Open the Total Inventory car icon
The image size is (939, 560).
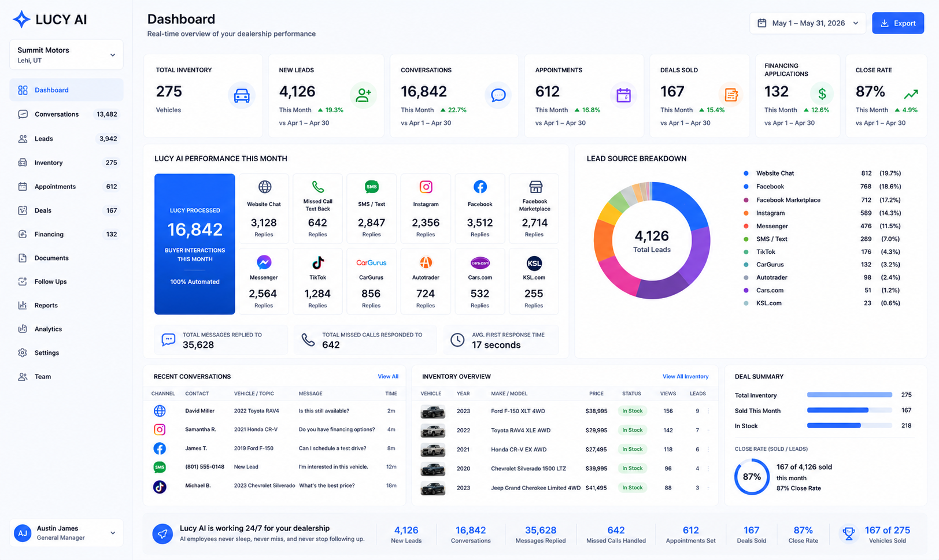coord(241,95)
